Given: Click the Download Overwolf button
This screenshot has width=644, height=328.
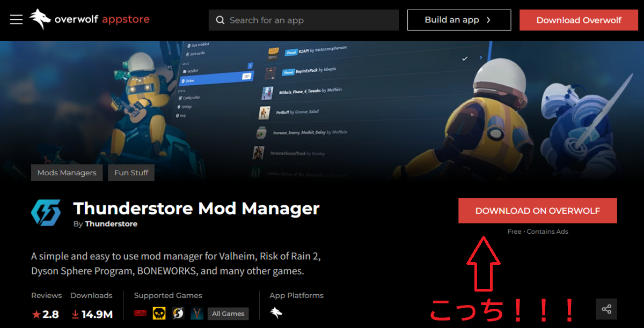Looking at the screenshot, I should 579,20.
